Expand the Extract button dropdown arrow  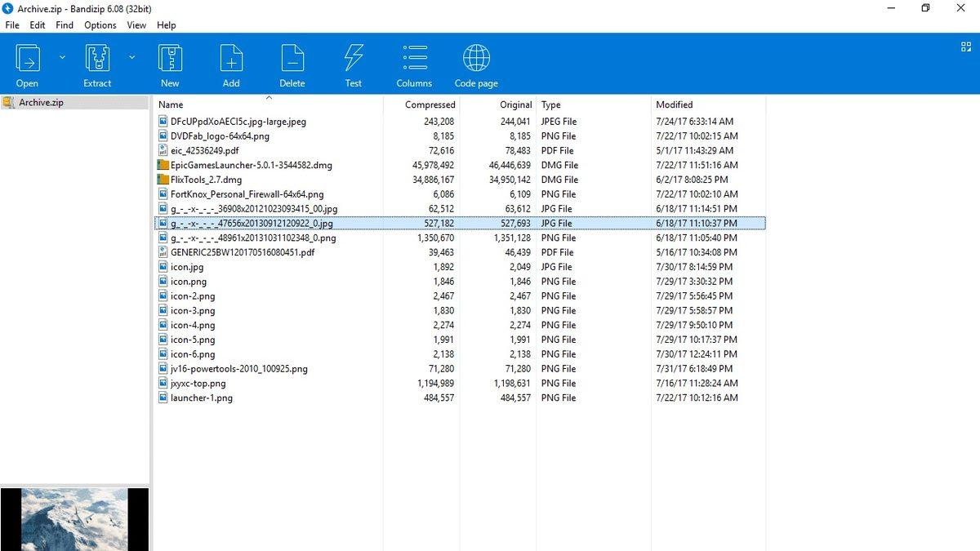coord(131,58)
